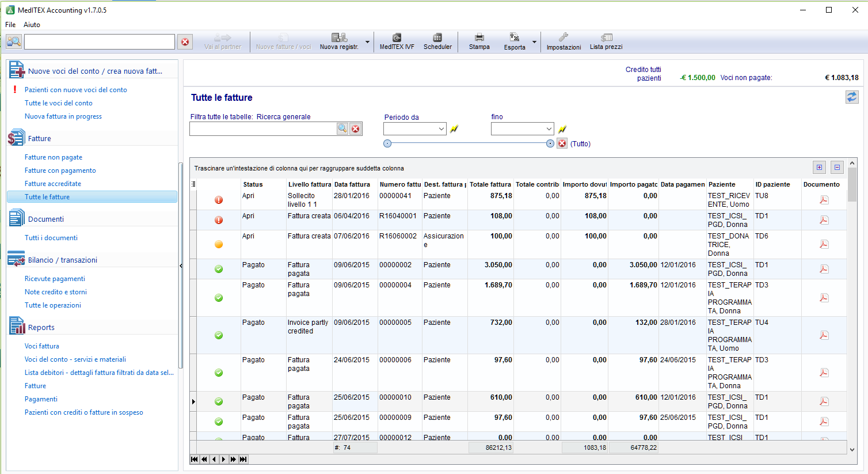Click the left handle of the period slider
The height and width of the screenshot is (474, 868).
pyautogui.click(x=387, y=143)
